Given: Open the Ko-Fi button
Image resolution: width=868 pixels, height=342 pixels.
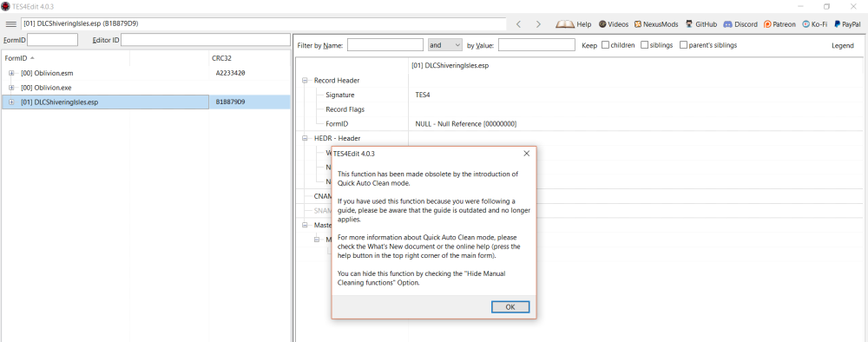Looking at the screenshot, I should (814, 24).
